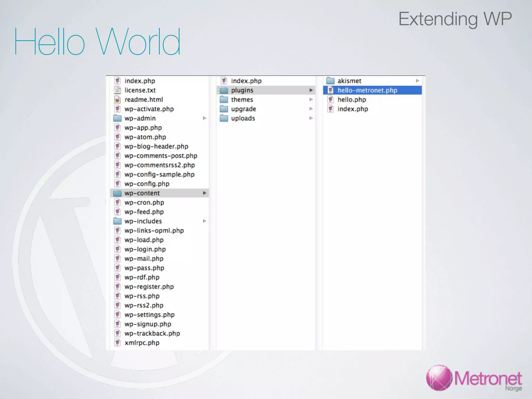Click the wp-activate.php file icon

[x=117, y=109]
